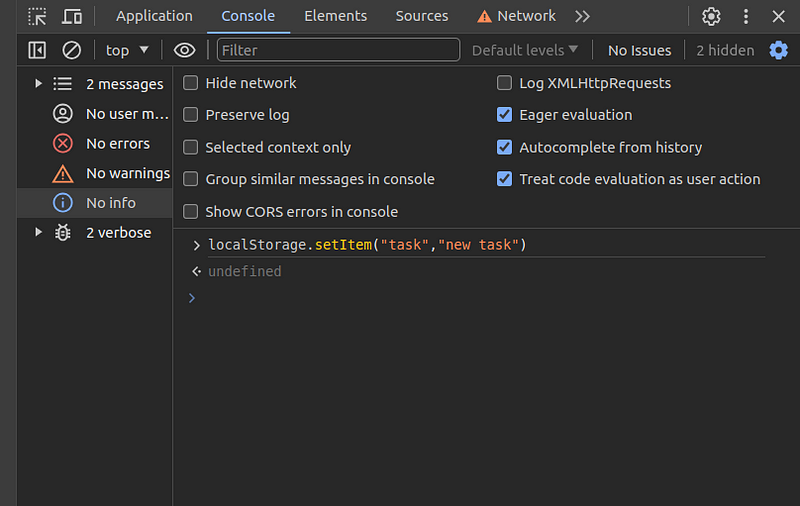Click the clear console icon
The image size is (800, 506).
click(x=72, y=50)
